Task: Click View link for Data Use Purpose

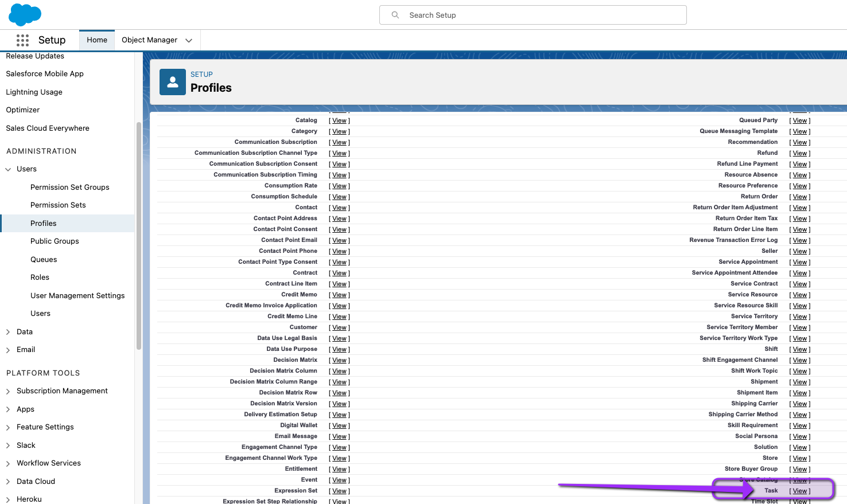Action: tap(339, 349)
